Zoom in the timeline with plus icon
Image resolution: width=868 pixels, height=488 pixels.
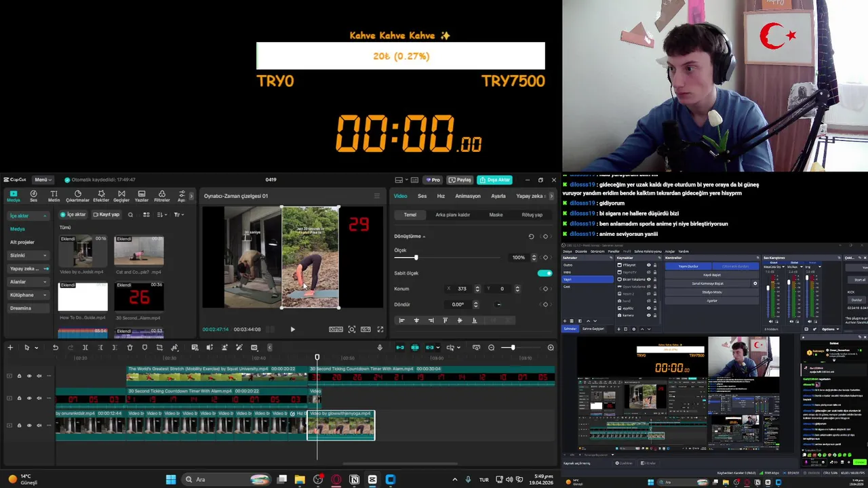551,348
